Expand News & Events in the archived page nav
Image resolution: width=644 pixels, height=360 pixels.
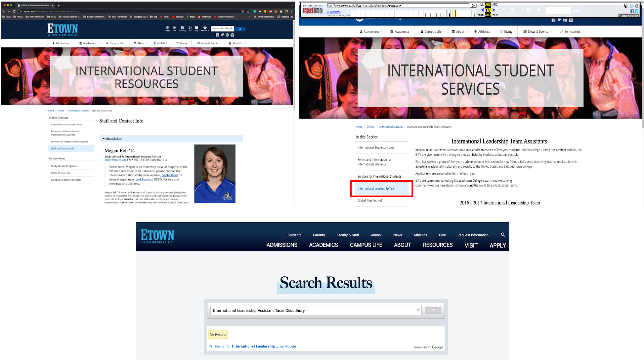click(x=537, y=31)
